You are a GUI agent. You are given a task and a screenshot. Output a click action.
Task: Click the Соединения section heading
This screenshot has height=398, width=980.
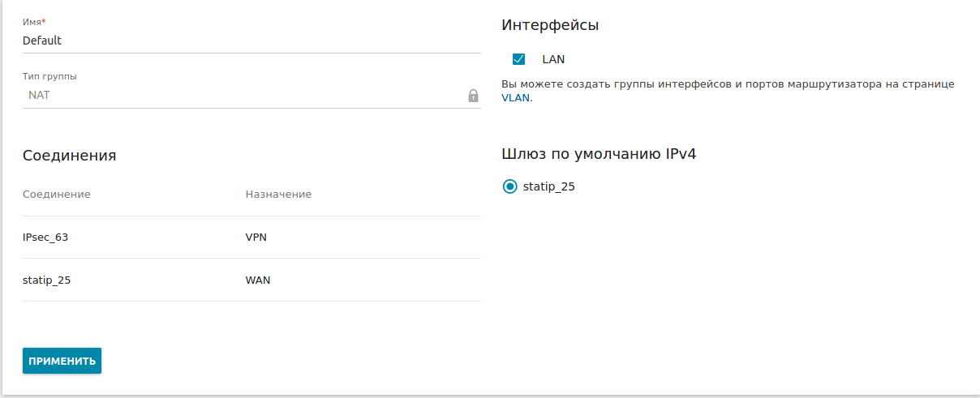pos(69,156)
